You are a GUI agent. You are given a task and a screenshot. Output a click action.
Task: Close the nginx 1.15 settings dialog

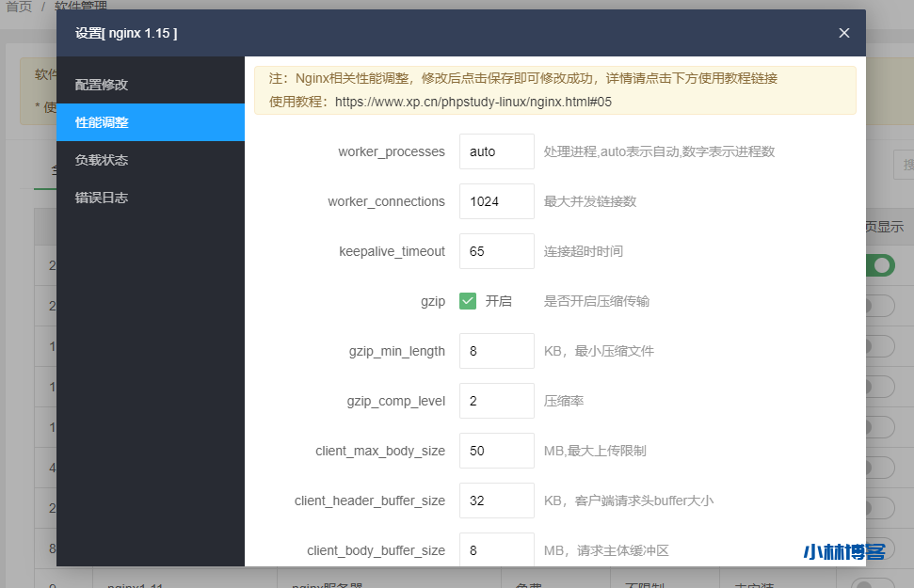tap(843, 32)
